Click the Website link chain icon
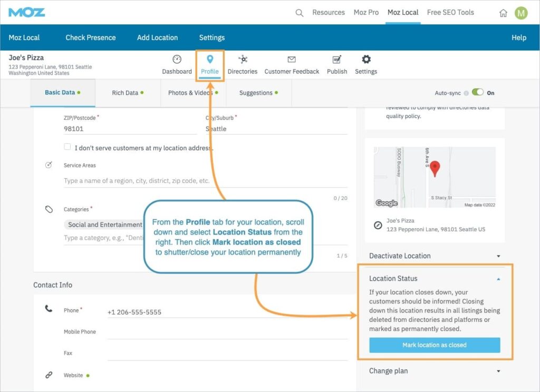 point(49,375)
